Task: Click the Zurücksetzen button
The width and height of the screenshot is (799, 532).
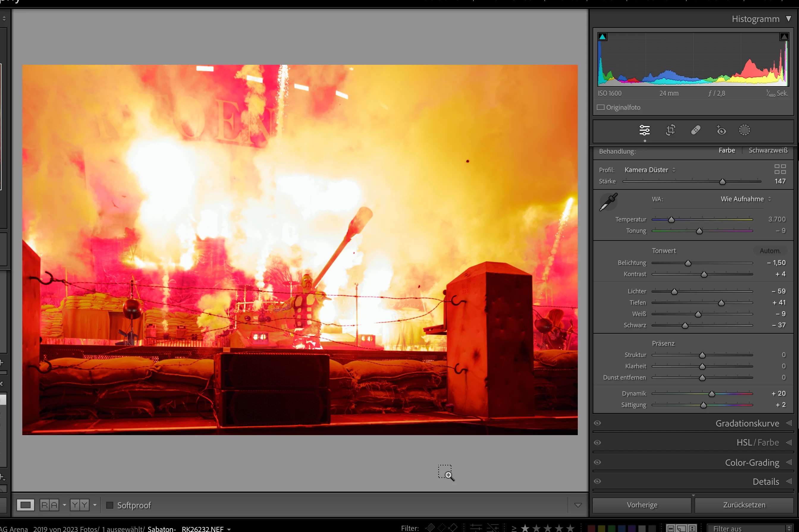Action: point(744,505)
